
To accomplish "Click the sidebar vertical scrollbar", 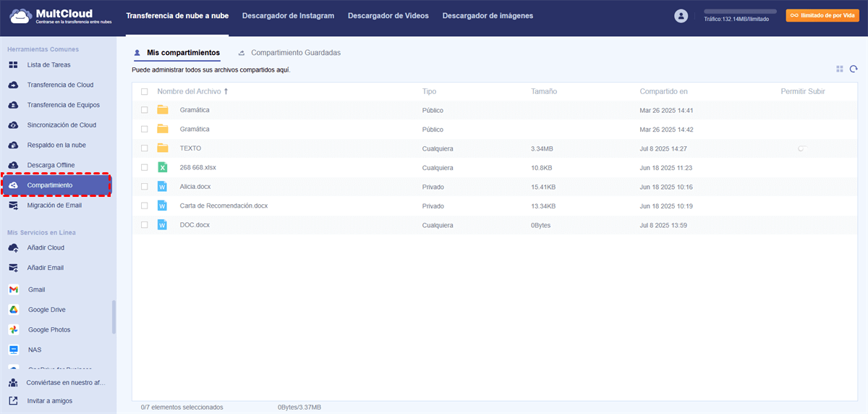I will 113,317.
